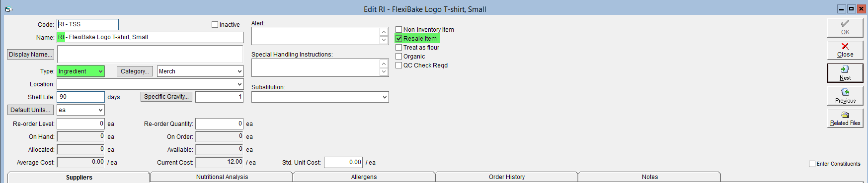This screenshot has width=868, height=183.
Task: Check the Enter Constituents box
Action: [812, 164]
